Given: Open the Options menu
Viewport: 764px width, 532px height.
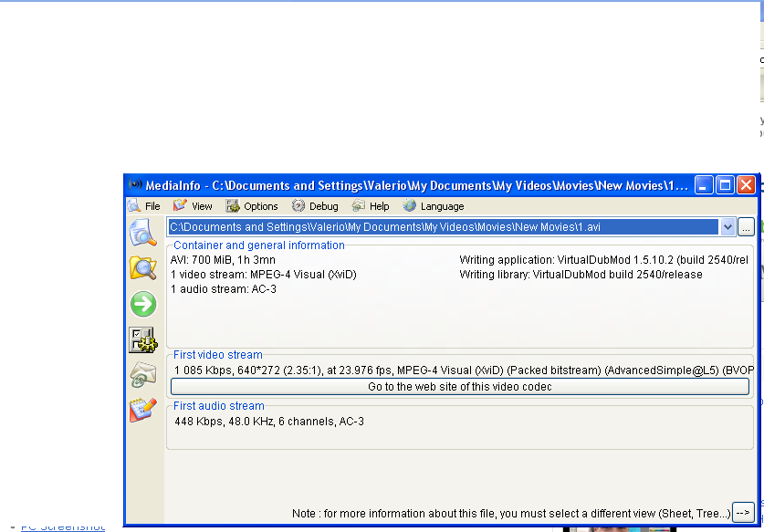Looking at the screenshot, I should (252, 206).
